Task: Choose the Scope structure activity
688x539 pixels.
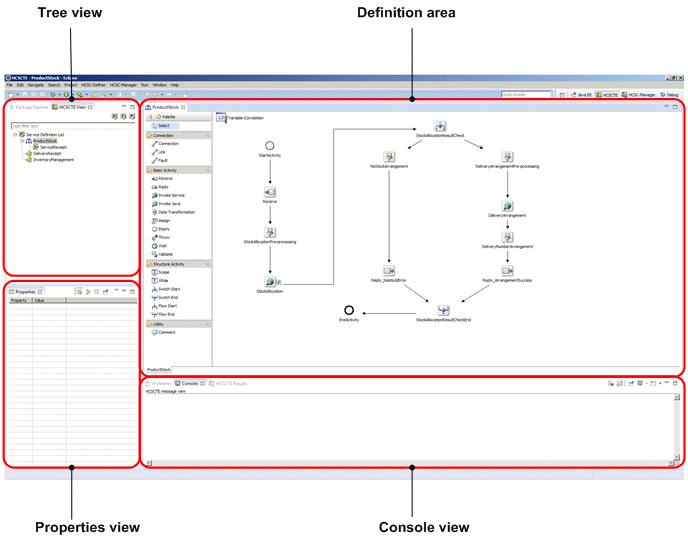Action: 160,272
